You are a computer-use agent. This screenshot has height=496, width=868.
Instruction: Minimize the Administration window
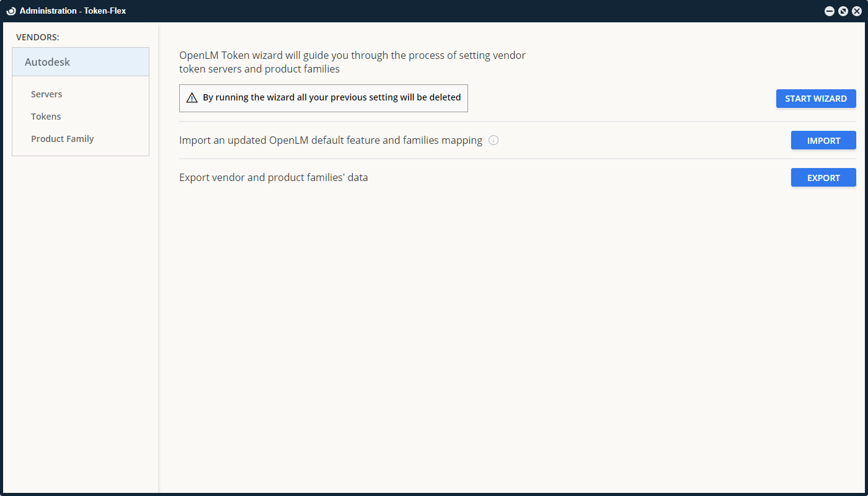pos(829,11)
